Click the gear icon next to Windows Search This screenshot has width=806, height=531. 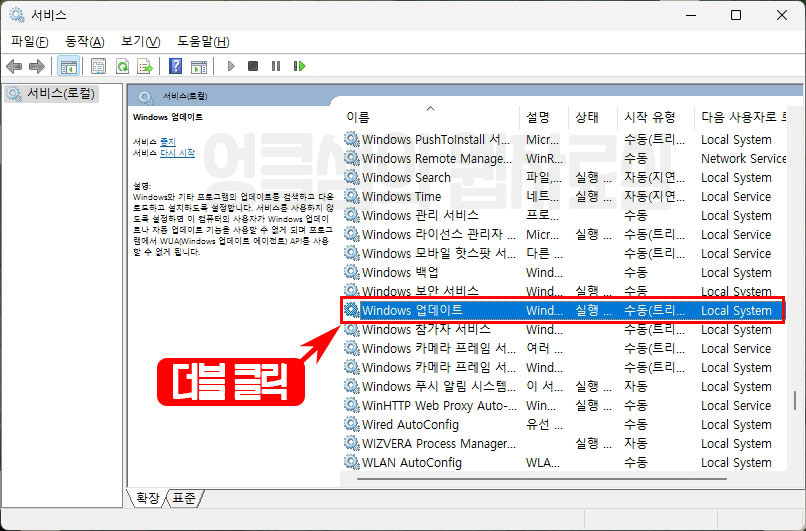(352, 177)
